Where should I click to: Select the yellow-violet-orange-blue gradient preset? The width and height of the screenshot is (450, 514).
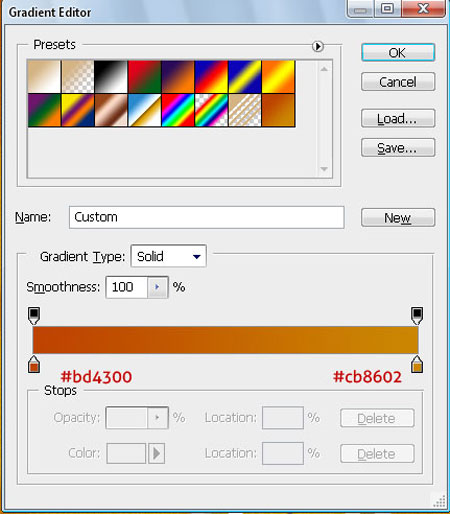tap(78, 110)
